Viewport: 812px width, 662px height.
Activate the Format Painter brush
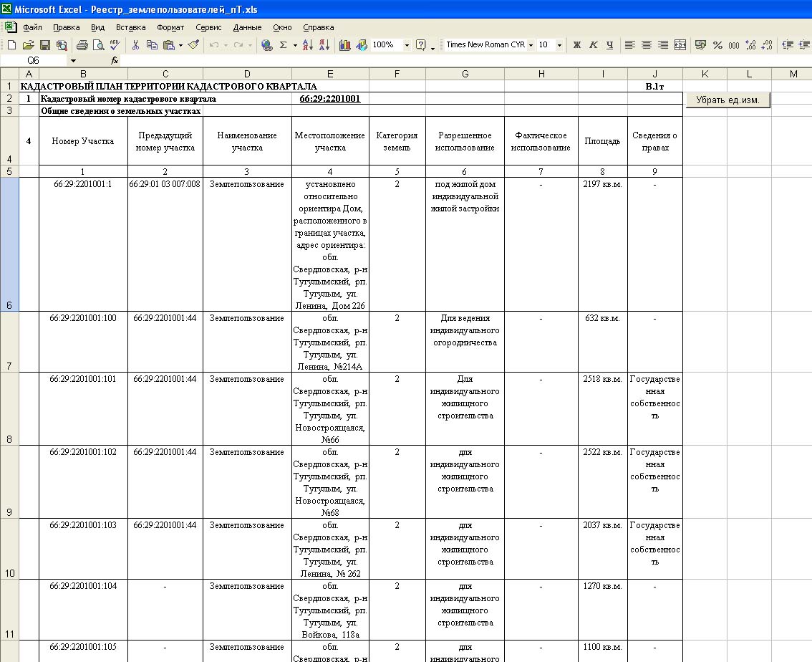pyautogui.click(x=193, y=45)
